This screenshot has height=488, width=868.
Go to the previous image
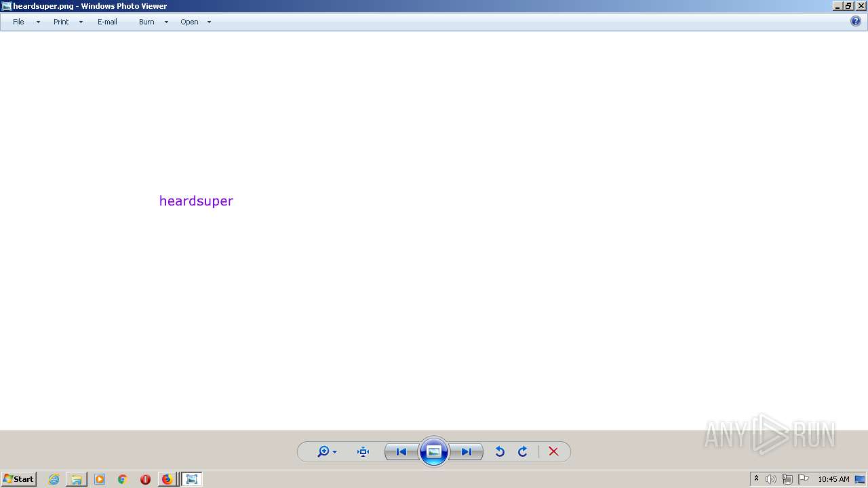pyautogui.click(x=401, y=451)
